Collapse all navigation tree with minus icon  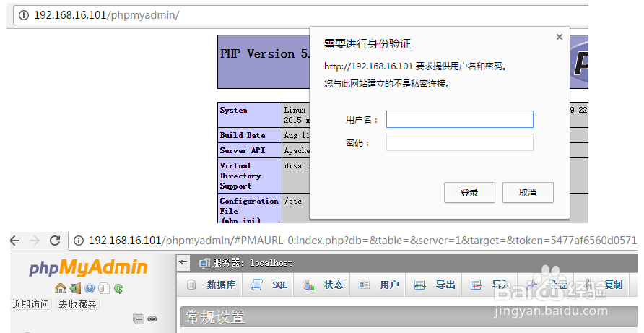pyautogui.click(x=139, y=319)
